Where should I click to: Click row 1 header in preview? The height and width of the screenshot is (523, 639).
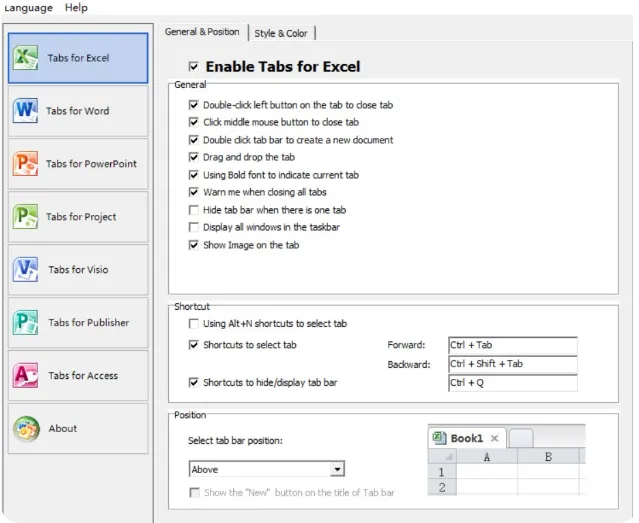[442, 472]
